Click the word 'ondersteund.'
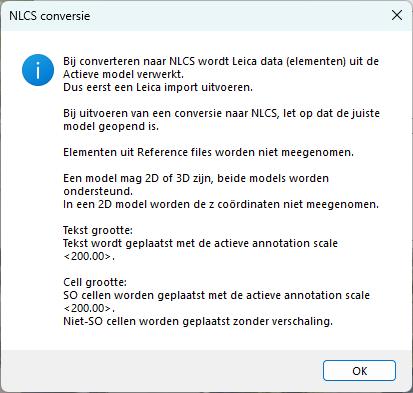The image size is (413, 393). coord(98,191)
